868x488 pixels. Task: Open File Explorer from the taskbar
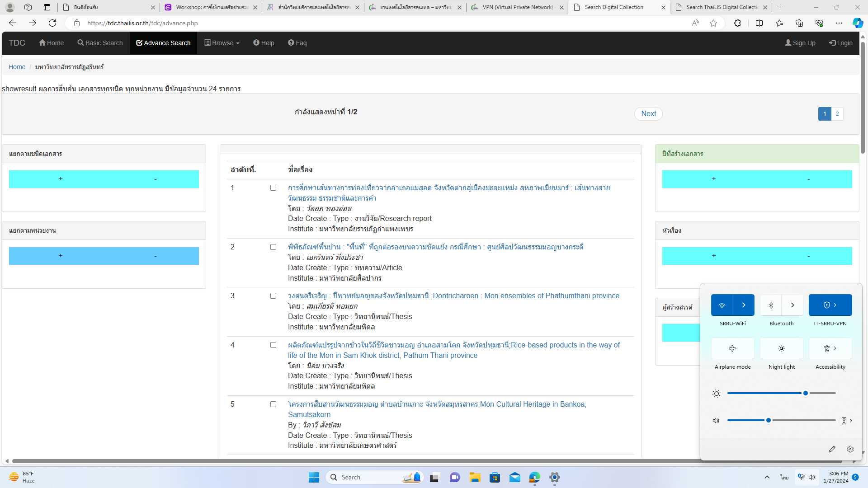pyautogui.click(x=475, y=478)
